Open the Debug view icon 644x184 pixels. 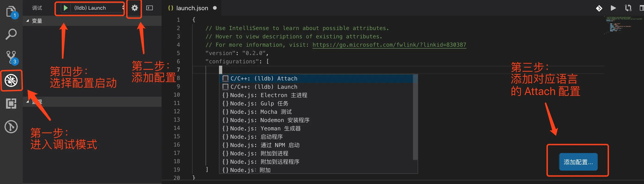coord(11,80)
